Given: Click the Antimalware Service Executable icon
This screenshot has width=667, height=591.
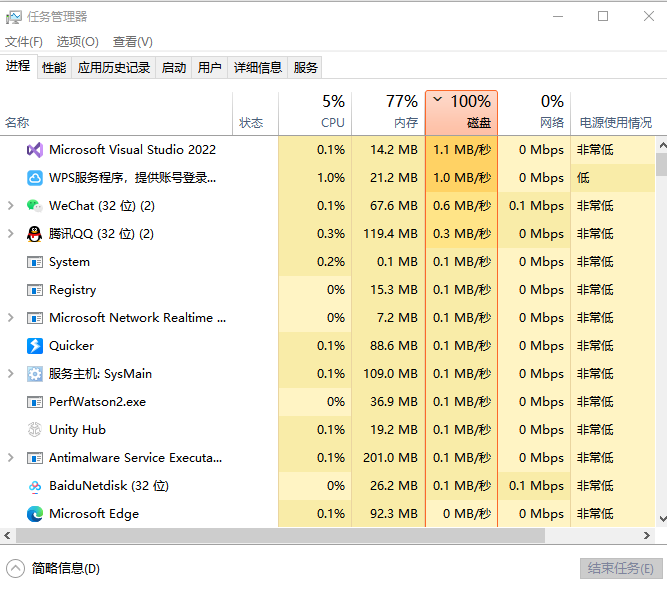Looking at the screenshot, I should [x=34, y=458].
